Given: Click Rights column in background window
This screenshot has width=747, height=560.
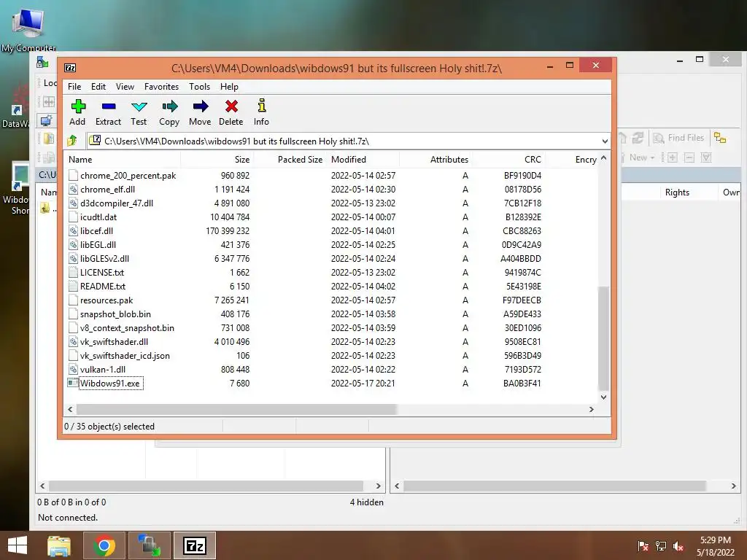Looking at the screenshot, I should (677, 192).
